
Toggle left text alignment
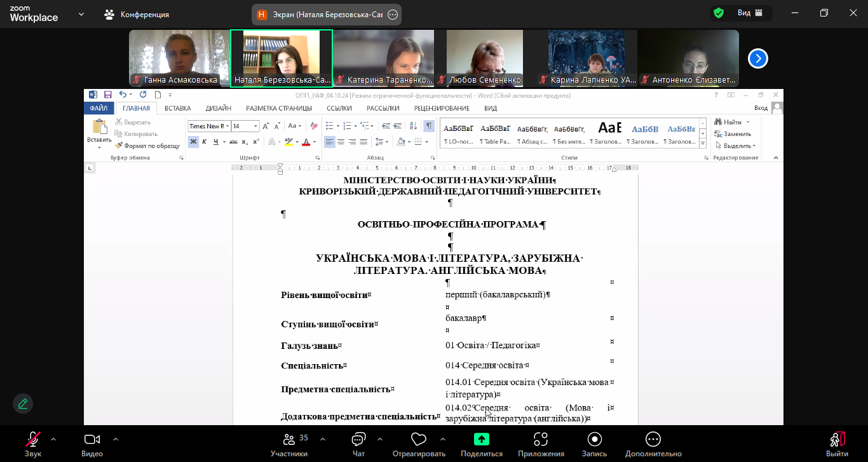tap(329, 142)
